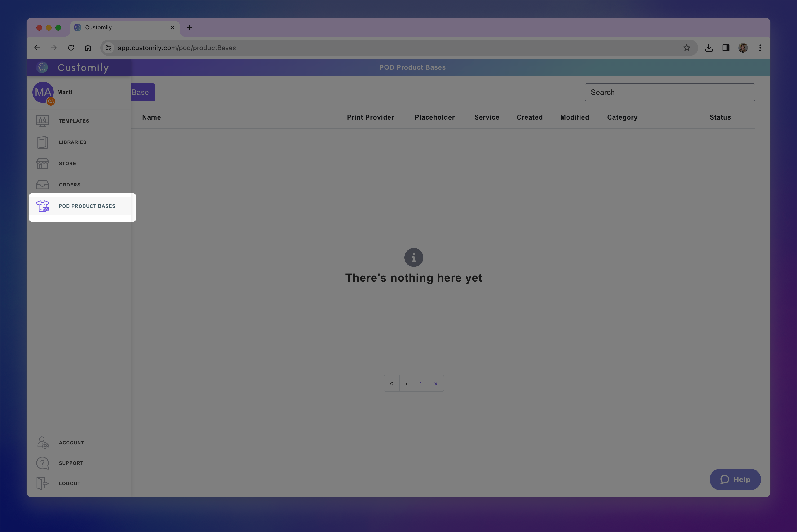The image size is (797, 532).
Task: Click the Logout door icon
Action: tap(42, 483)
